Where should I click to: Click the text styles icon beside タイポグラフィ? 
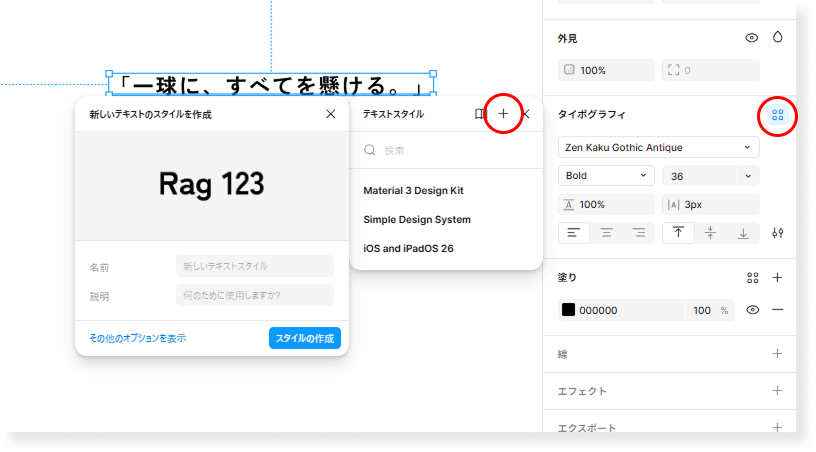click(777, 115)
